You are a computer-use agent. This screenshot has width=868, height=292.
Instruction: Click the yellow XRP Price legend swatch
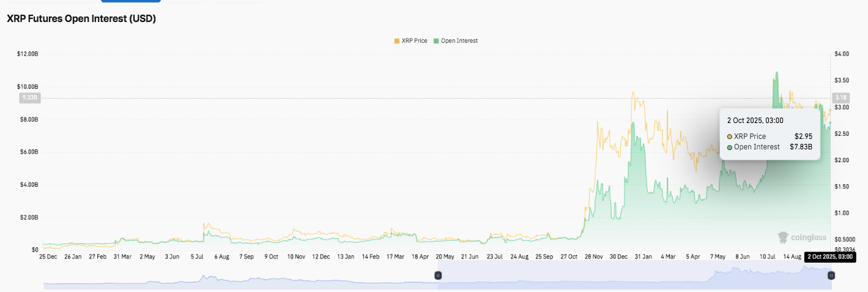click(x=397, y=41)
